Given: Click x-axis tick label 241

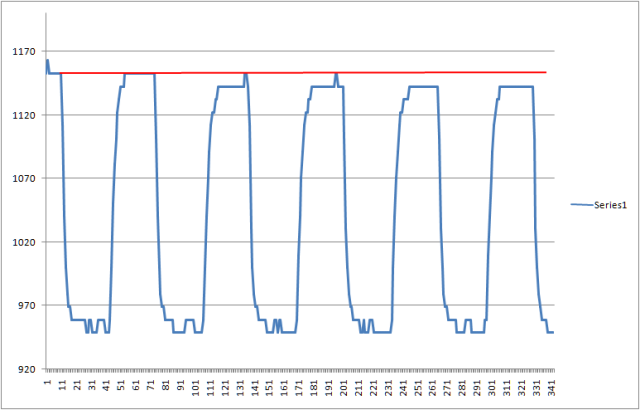Looking at the screenshot, I should [x=402, y=385].
